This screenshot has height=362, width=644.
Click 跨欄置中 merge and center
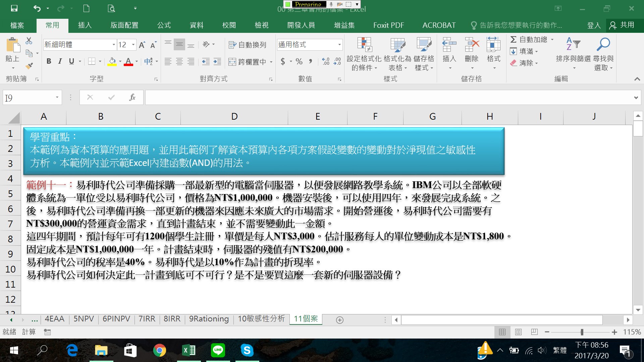tap(247, 62)
